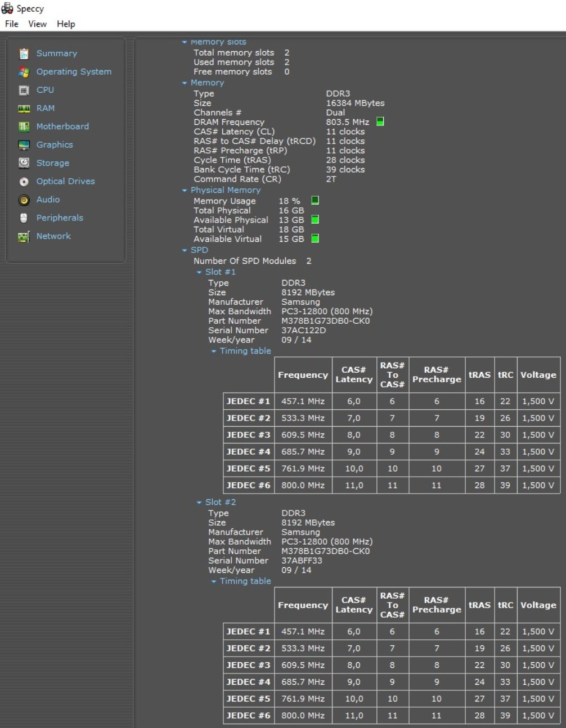Click green indicator beside Memory Usage
This screenshot has width=566, height=728.
tap(315, 200)
